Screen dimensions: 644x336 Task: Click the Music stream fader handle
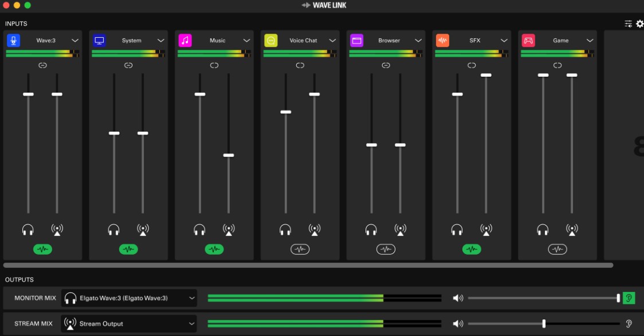coord(229,156)
